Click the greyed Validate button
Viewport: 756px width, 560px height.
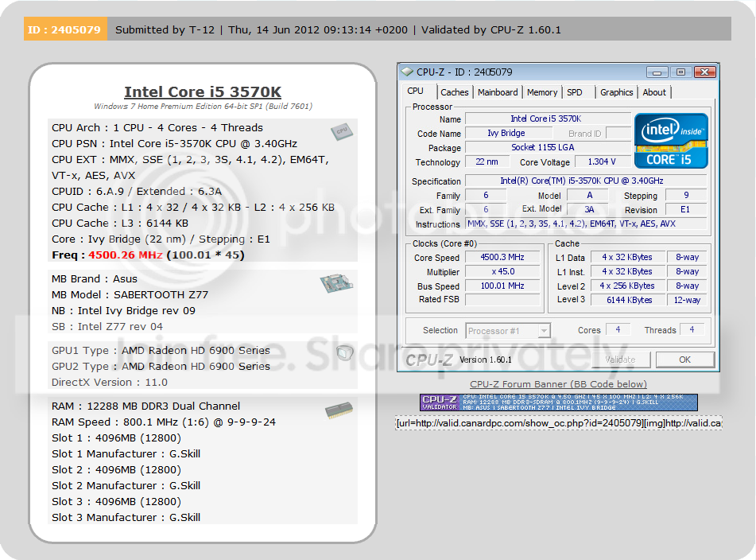point(621,360)
